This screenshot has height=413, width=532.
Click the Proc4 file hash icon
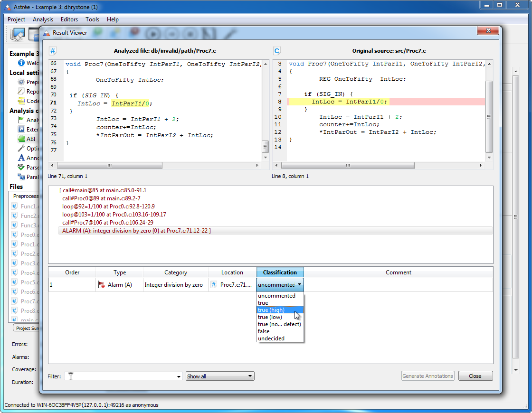pos(14,272)
